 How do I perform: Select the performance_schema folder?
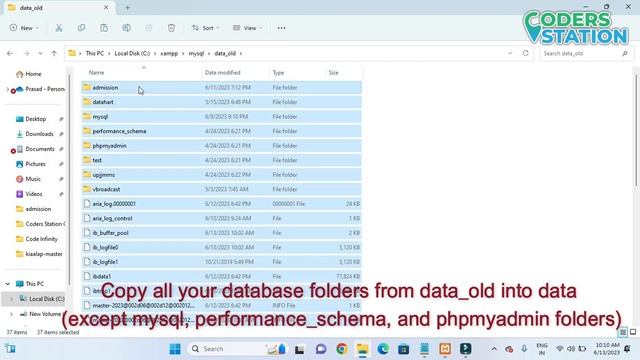point(221,131)
